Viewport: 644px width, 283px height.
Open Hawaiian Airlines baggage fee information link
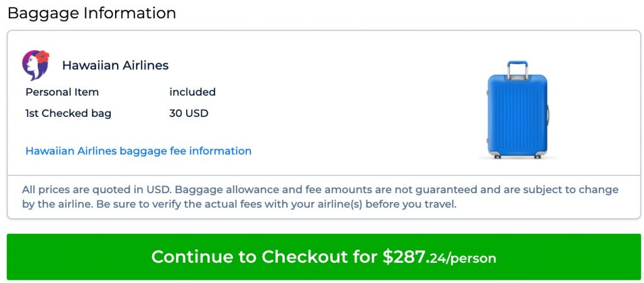coord(138,151)
